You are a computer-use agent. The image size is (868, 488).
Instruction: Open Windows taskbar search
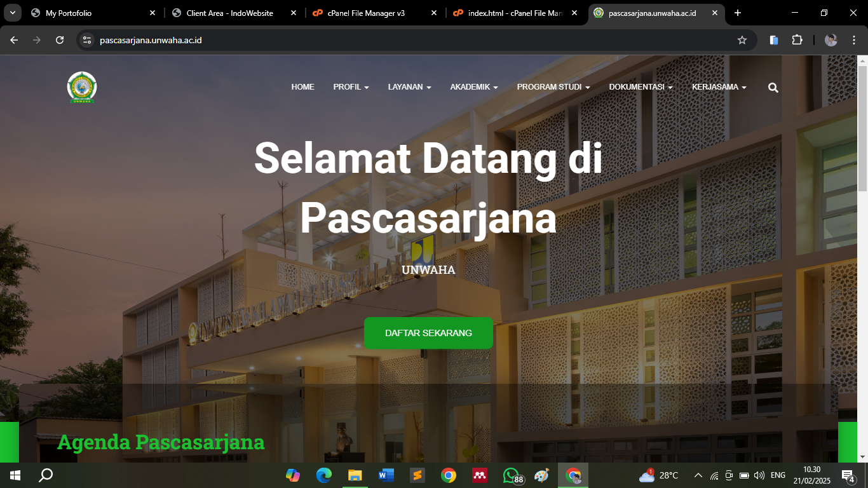click(46, 475)
